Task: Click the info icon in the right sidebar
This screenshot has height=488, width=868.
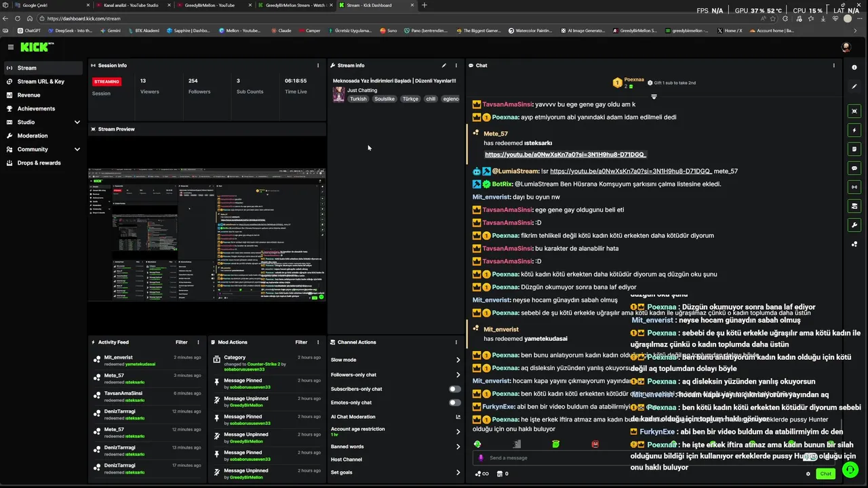Action: 854,67
